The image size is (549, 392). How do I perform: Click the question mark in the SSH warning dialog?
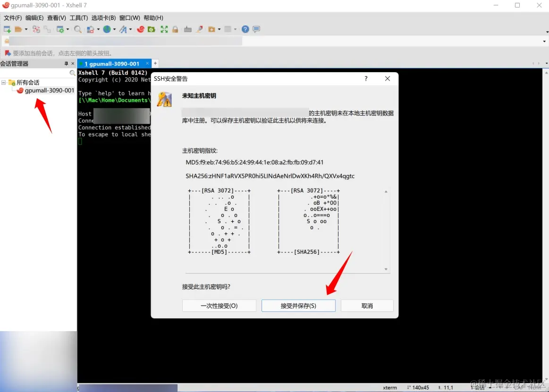click(366, 78)
